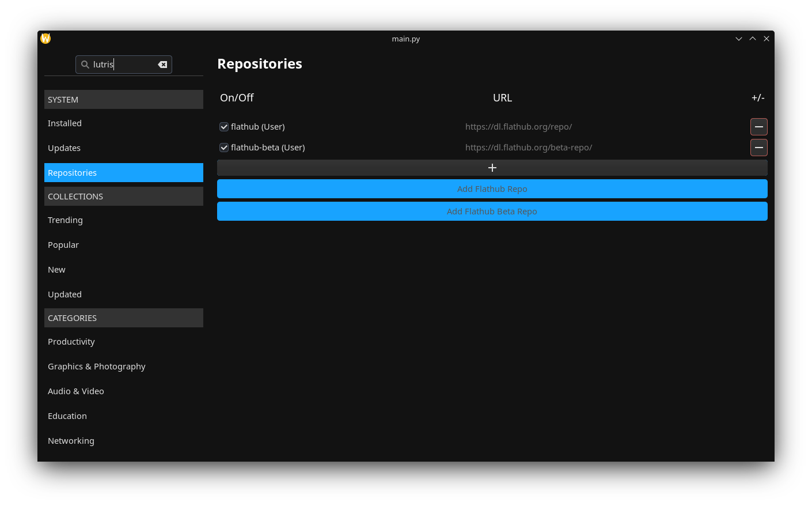
Task: Minimize window using the down chevron
Action: (x=738, y=39)
